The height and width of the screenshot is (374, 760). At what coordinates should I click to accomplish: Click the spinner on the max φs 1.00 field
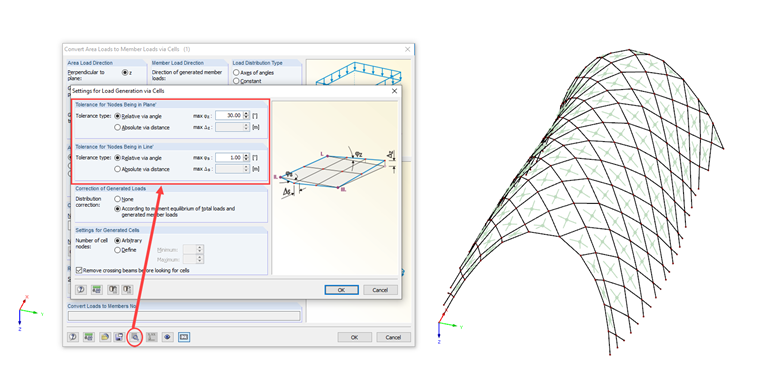(246, 157)
